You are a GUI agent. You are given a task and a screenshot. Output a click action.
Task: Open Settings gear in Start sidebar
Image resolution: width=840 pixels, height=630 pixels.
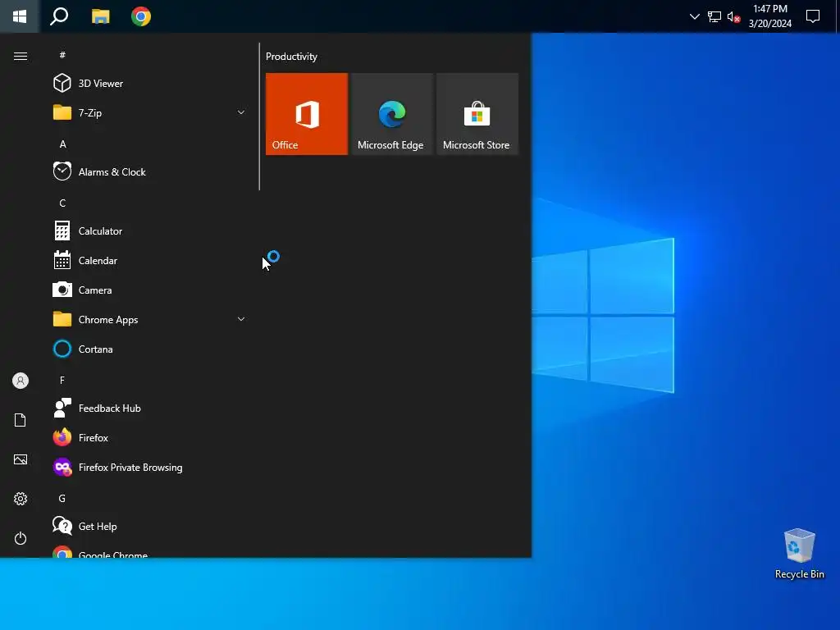click(x=21, y=499)
